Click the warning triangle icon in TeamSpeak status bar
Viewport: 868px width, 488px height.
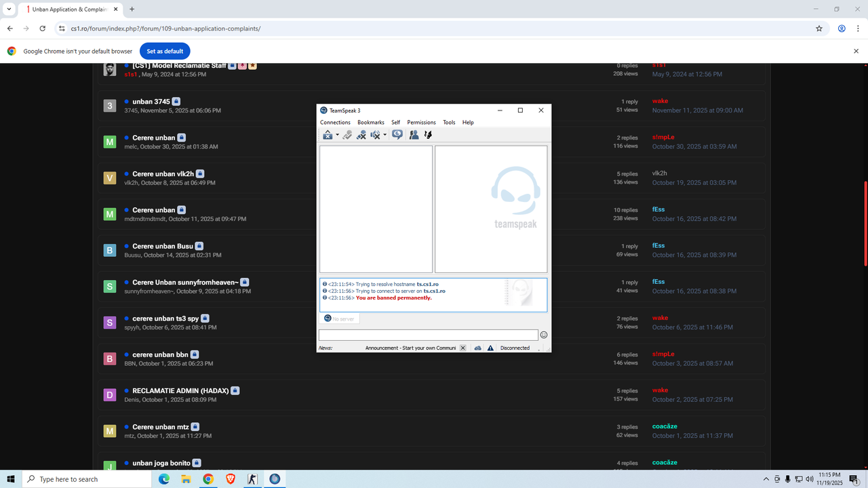tap(490, 348)
